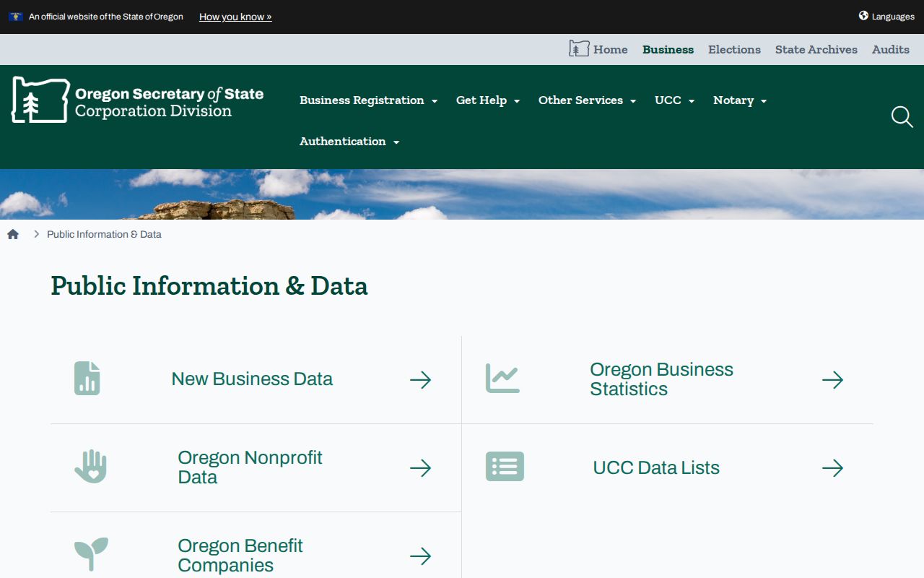Click the New Business Data document icon
The image size is (924, 578).
[x=87, y=379]
